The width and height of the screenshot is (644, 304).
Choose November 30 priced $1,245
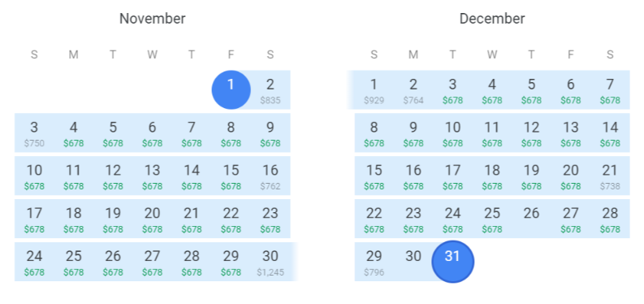pos(270,262)
